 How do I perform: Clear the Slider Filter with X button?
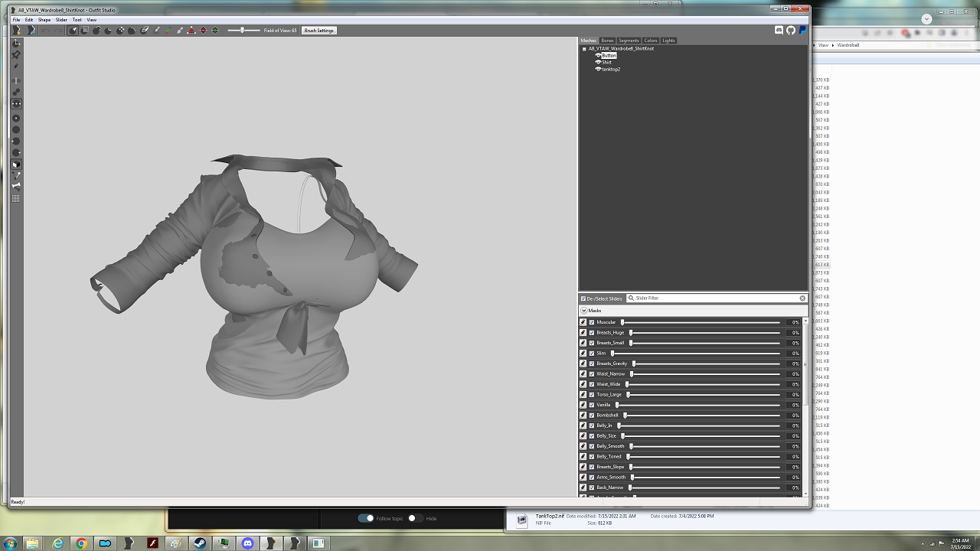[802, 298]
